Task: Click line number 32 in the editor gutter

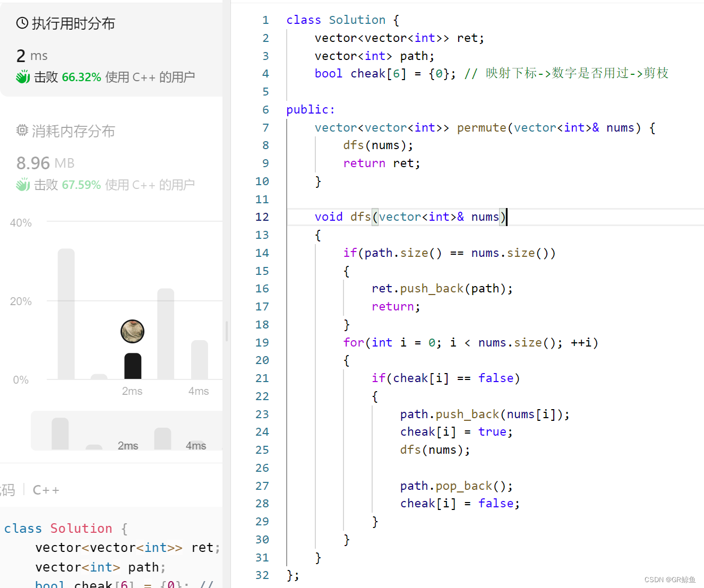Action: [262, 575]
